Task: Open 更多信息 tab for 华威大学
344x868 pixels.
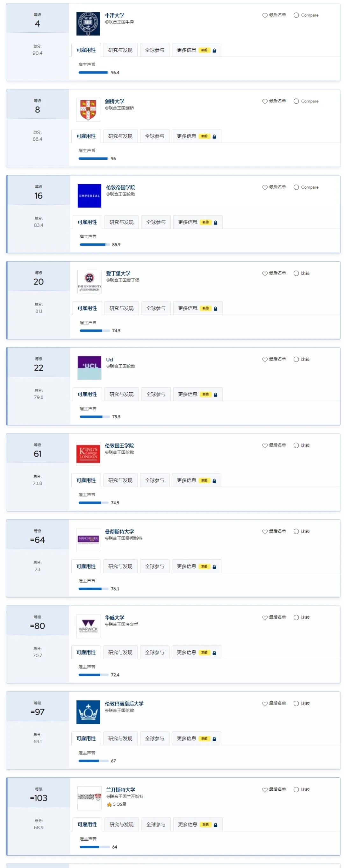Action: pyautogui.click(x=187, y=652)
